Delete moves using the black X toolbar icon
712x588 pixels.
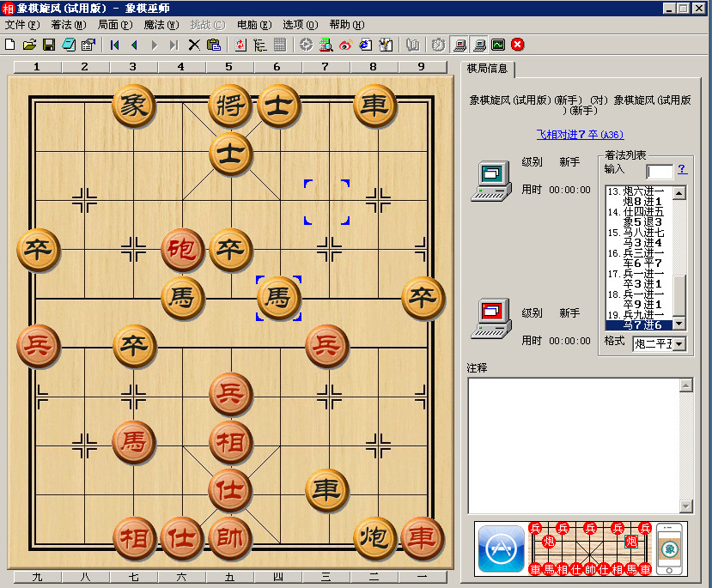pos(195,44)
